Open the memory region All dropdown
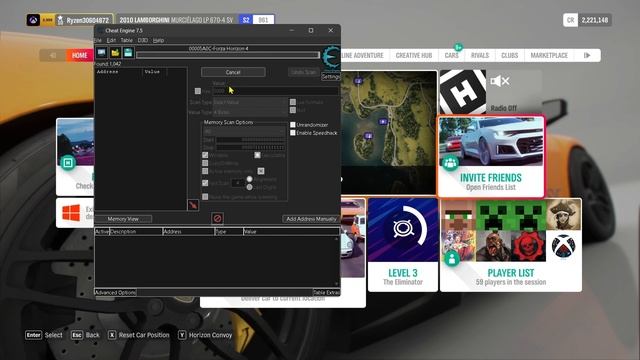Screen dimensions: 640x360 (244, 131)
